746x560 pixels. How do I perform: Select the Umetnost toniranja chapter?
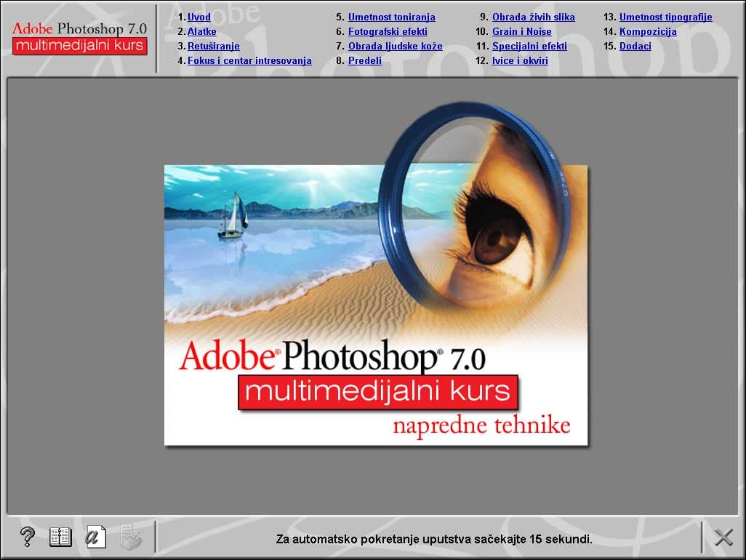click(393, 17)
